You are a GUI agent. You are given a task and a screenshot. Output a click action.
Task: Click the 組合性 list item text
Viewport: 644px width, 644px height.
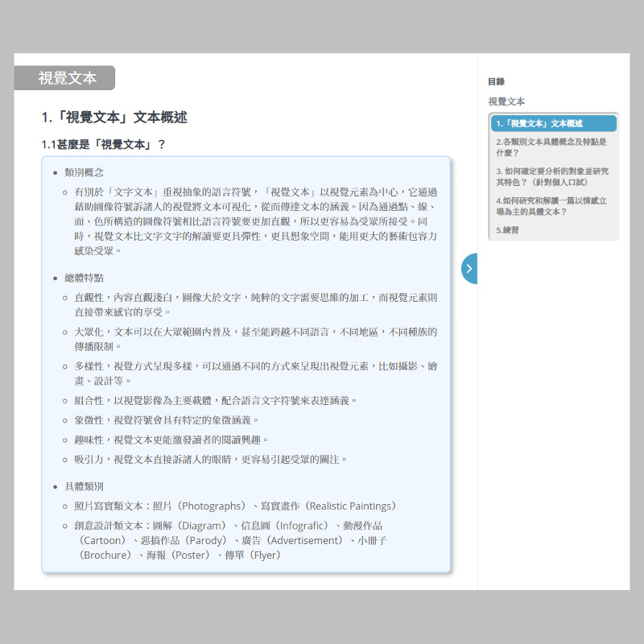click(216, 400)
